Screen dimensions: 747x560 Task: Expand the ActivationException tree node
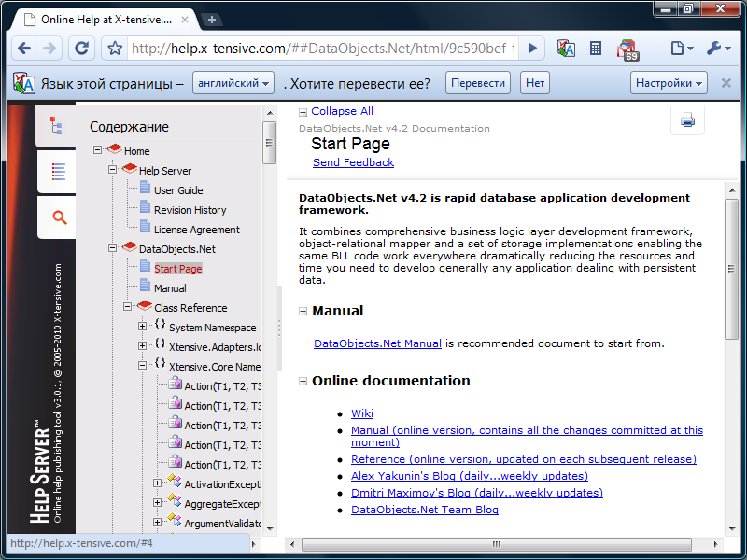pos(157,483)
